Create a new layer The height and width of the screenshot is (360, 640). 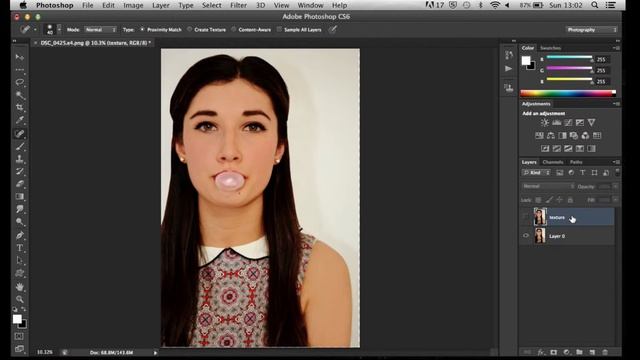(592, 352)
